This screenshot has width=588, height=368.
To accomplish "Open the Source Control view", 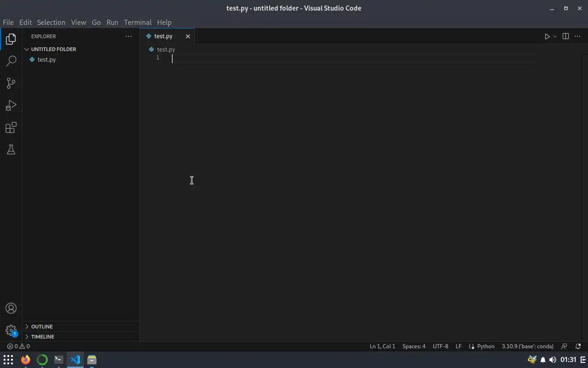I will coord(11,83).
